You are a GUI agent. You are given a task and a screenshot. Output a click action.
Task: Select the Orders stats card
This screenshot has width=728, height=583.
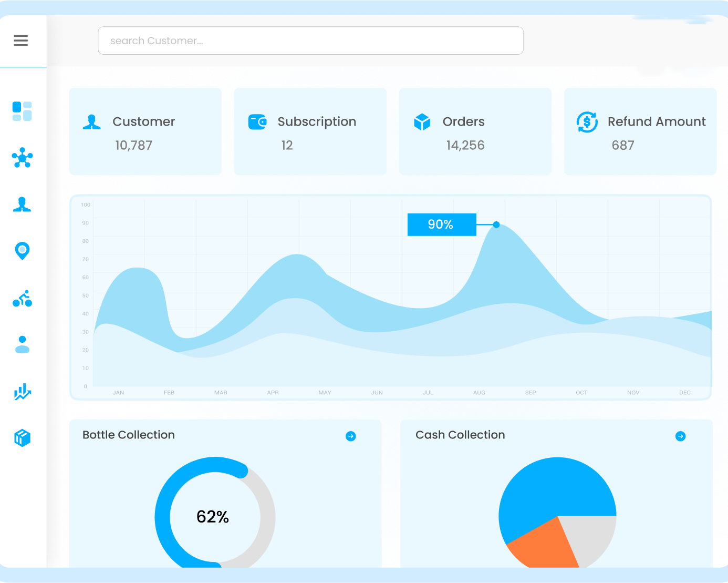pyautogui.click(x=475, y=131)
